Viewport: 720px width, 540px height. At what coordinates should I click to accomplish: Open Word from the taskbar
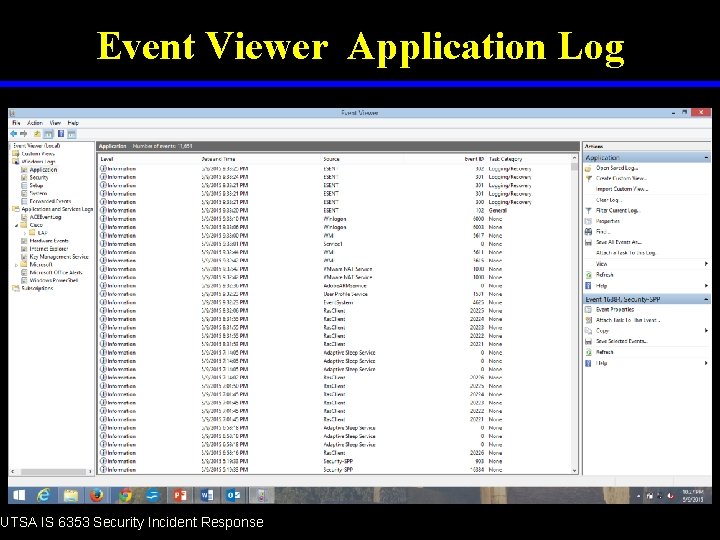207,495
